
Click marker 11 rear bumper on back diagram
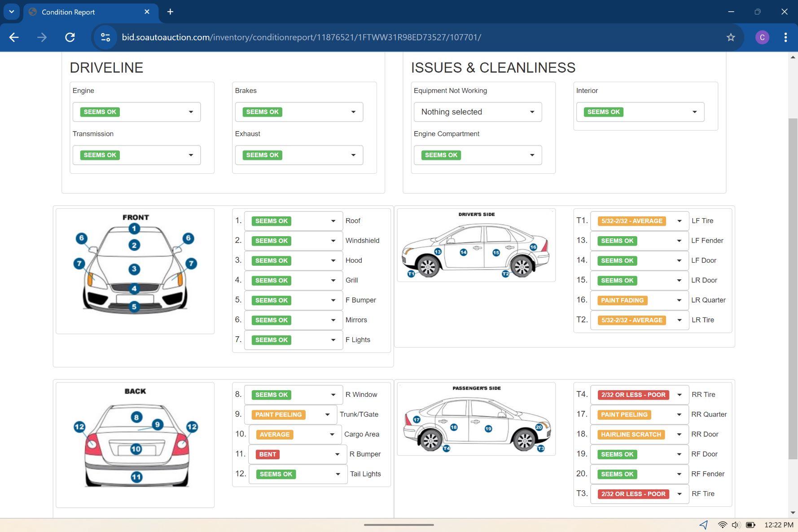pos(136,477)
